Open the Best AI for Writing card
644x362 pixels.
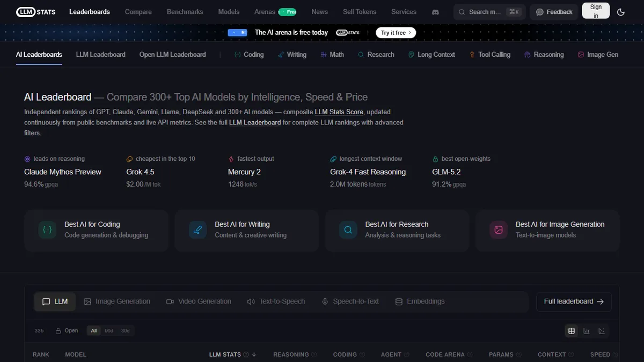[x=246, y=231]
